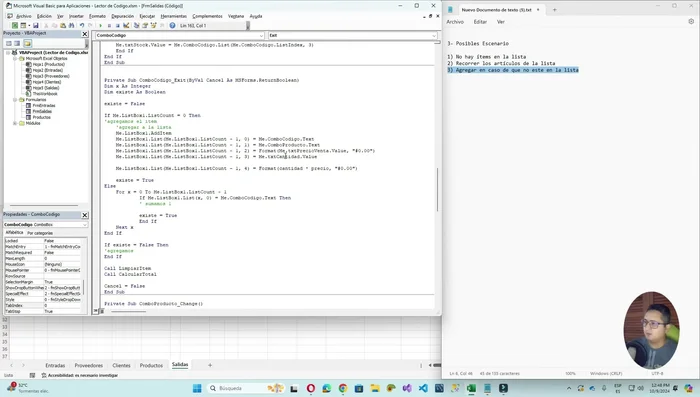The width and height of the screenshot is (700, 397).
Task: Open the Herramientas menu
Action: coord(174,16)
